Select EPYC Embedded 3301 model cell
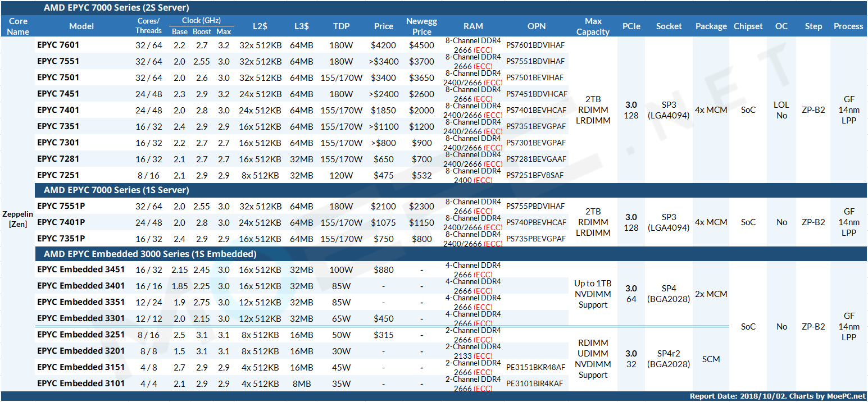 pos(81,318)
